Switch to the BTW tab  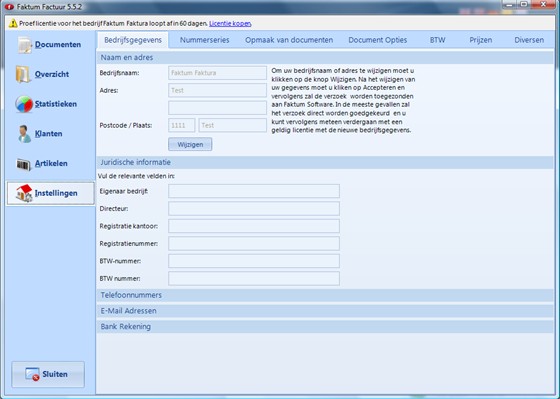[438, 40]
